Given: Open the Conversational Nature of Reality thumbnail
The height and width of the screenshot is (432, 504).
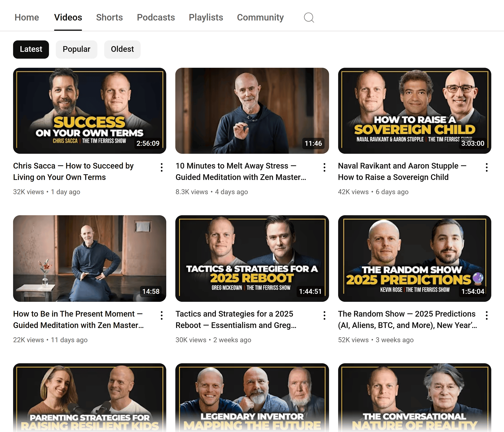Looking at the screenshot, I should click(x=414, y=398).
